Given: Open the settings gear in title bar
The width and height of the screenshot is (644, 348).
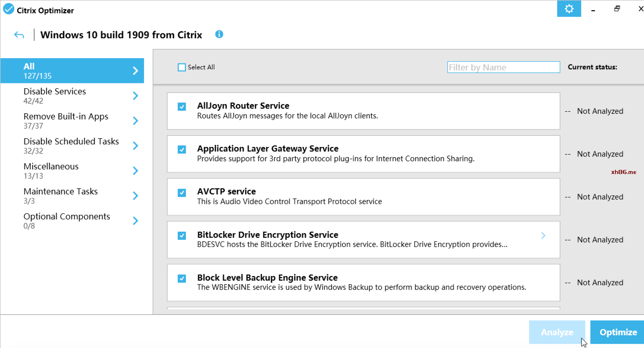Looking at the screenshot, I should click(x=569, y=9).
